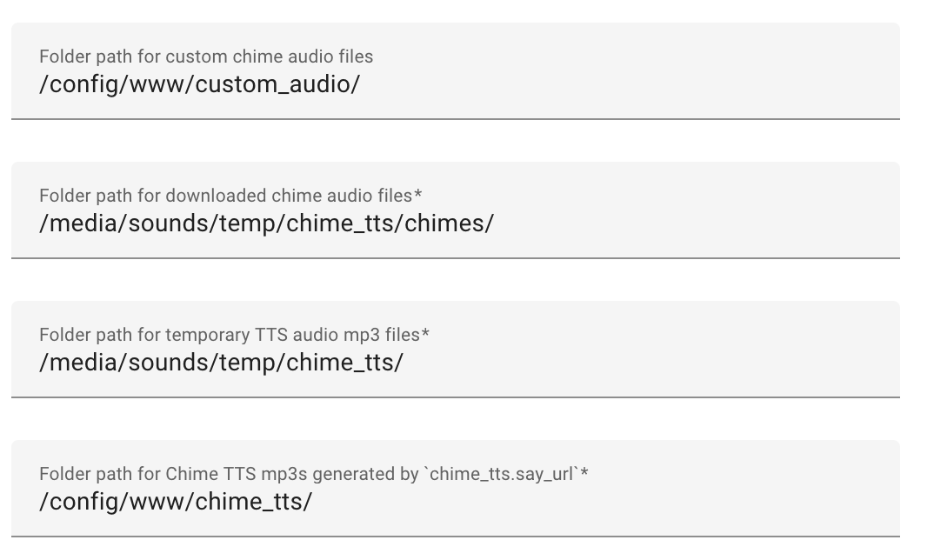Viewport: 934px width, 560px height.
Task: Click the 'chime_tts.say_url' text in the last label
Action: tap(502, 474)
